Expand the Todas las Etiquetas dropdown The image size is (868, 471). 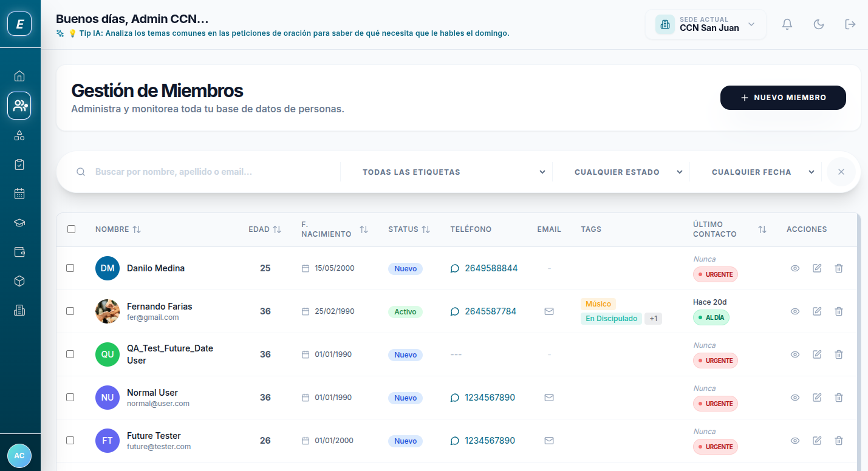pyautogui.click(x=454, y=172)
